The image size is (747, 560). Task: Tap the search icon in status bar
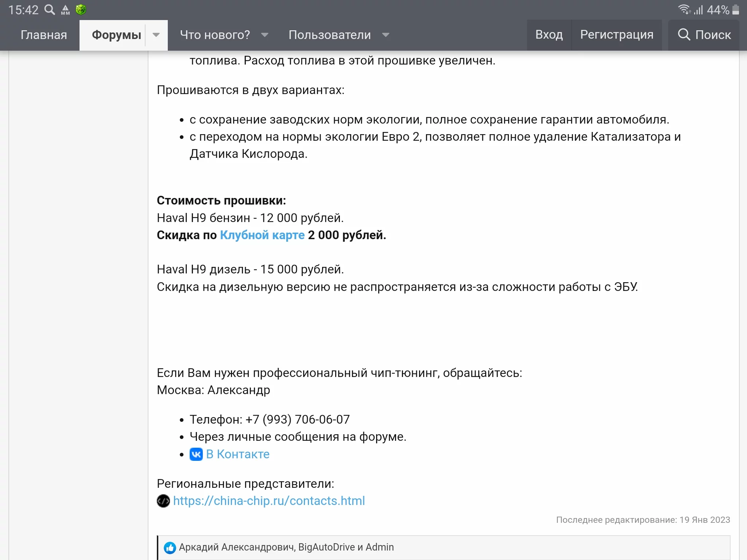point(50,9)
